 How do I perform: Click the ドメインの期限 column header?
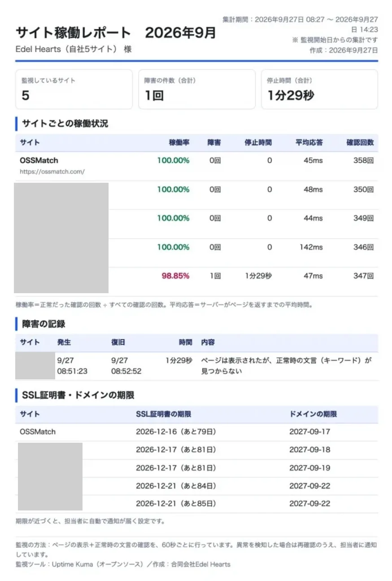point(313,414)
